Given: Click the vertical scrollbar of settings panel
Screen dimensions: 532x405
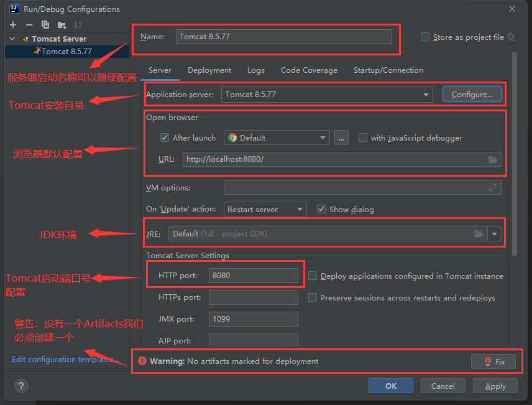Looking at the screenshot, I should [x=515, y=154].
